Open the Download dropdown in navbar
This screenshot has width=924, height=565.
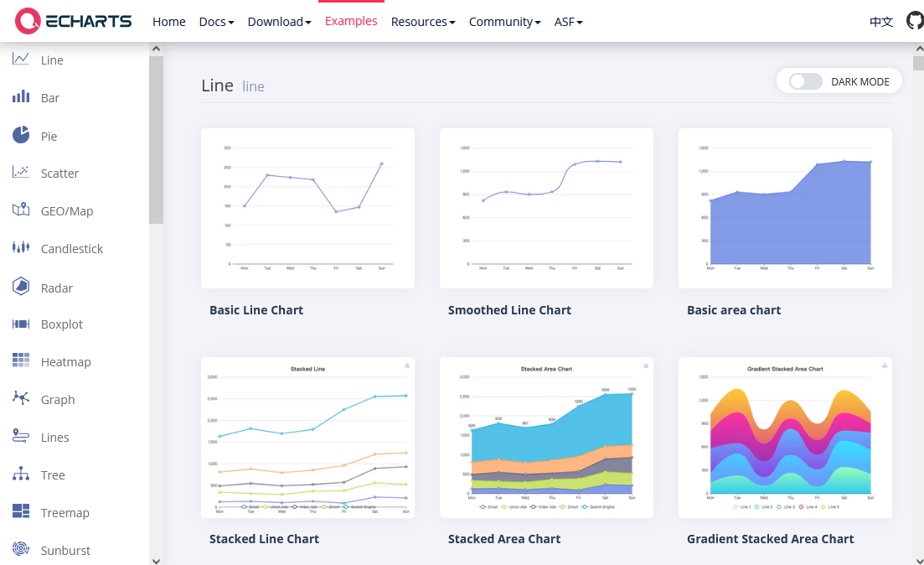279,22
